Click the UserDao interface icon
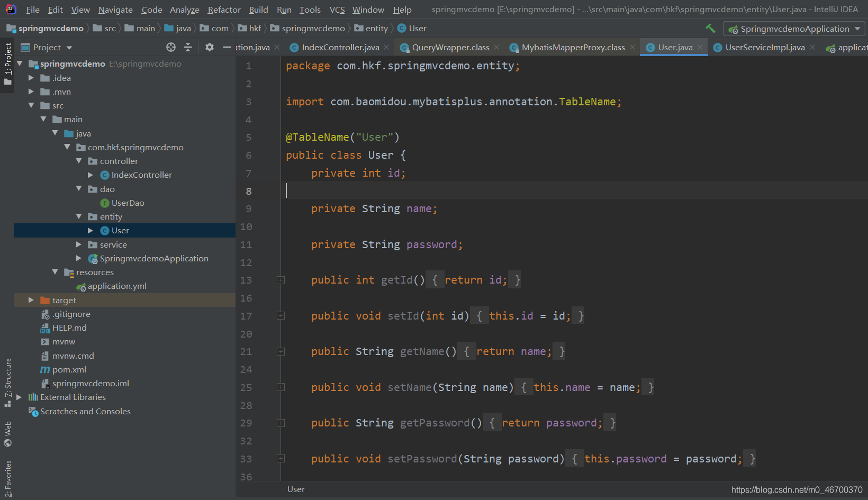868x500 pixels. pos(105,203)
